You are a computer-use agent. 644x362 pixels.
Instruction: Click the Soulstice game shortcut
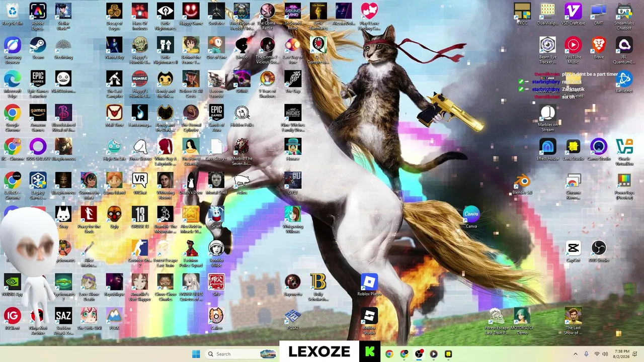[x=216, y=15]
